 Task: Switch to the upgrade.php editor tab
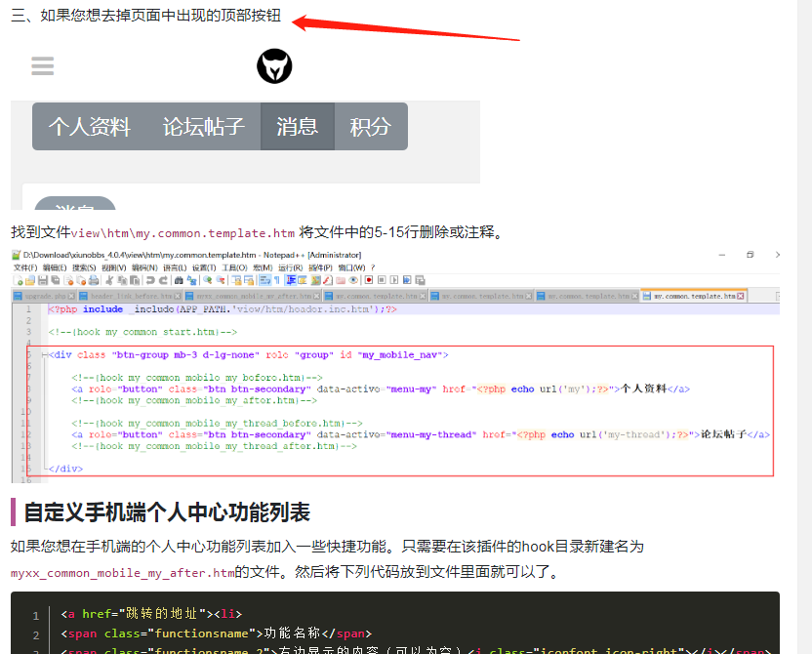pos(45,296)
